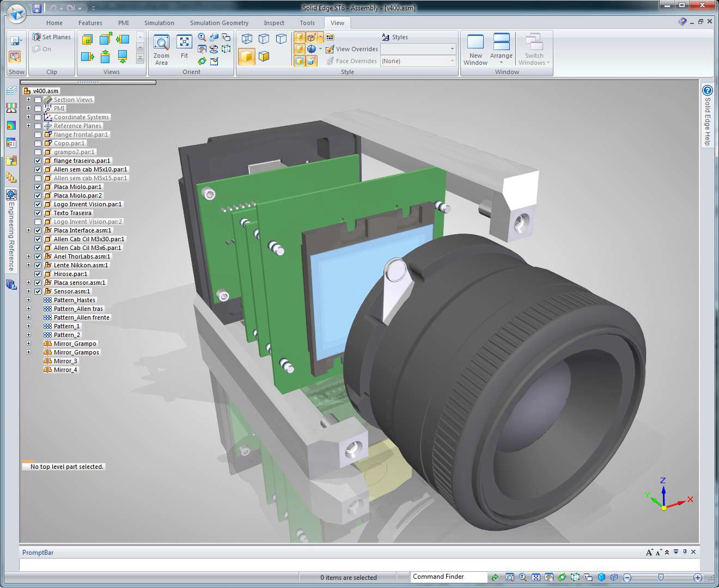Screen dimensions: 719x588
Task: Select the Inspect ribbon tab
Action: 274,23
